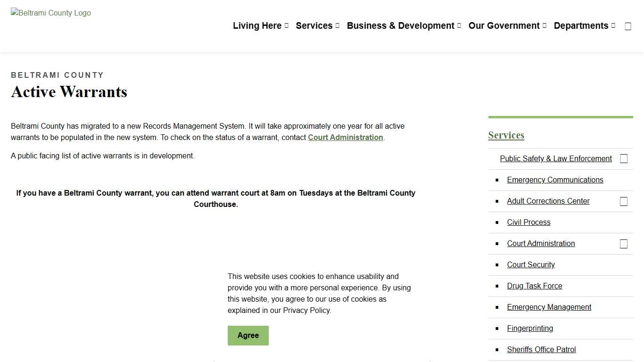Open the Civil Process link

pos(528,222)
